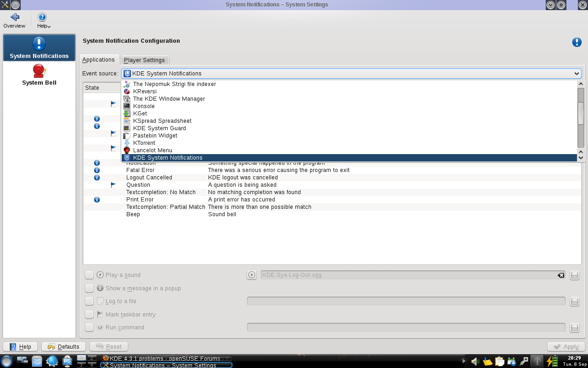588x368 pixels.
Task: Click the Run command input field
Action: (406, 328)
